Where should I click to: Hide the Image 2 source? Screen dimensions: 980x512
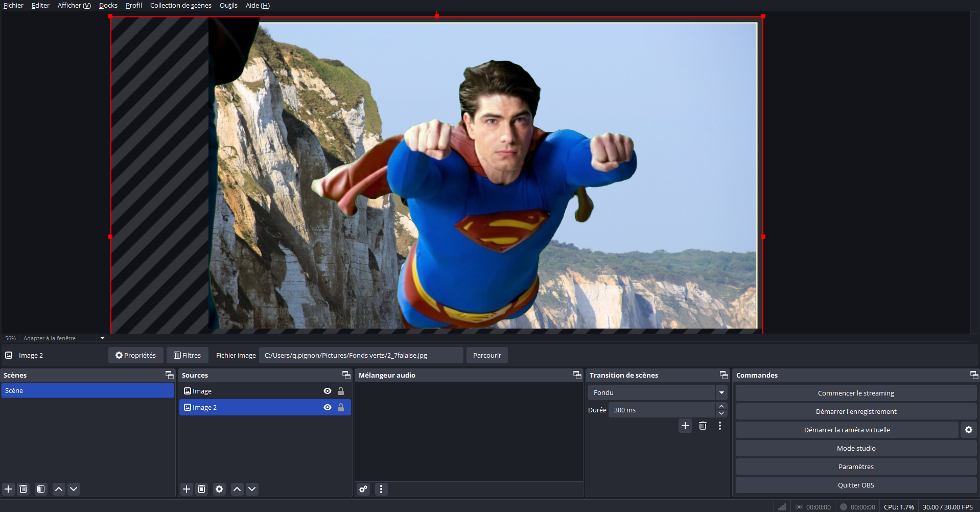328,407
